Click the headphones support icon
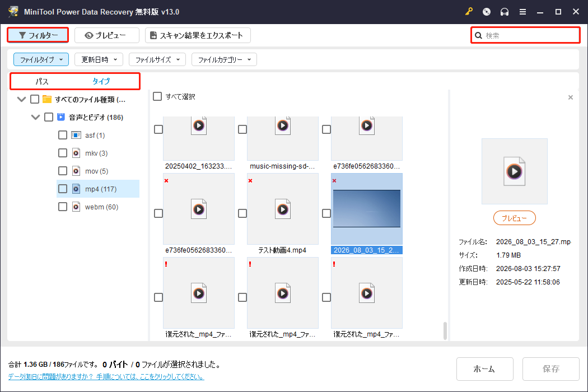 click(x=505, y=12)
